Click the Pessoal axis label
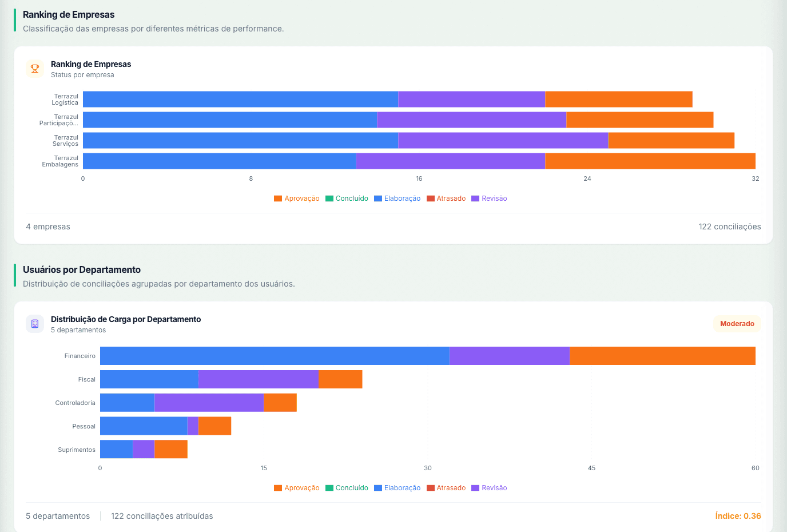This screenshot has height=532, width=787. [84, 426]
